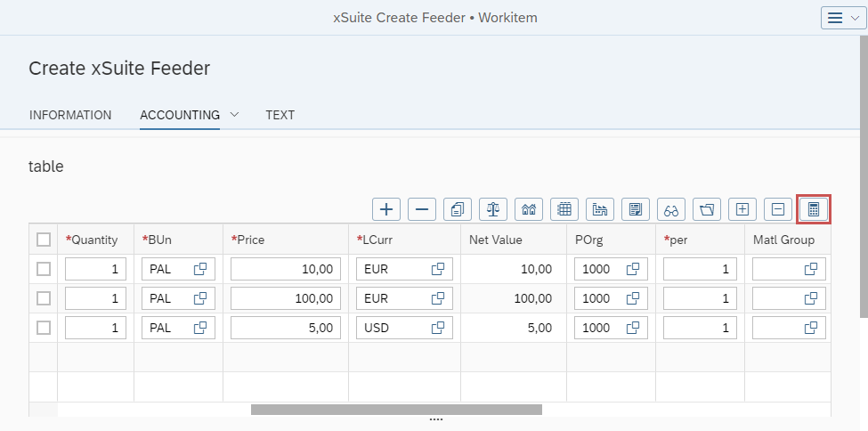Viewport: 868px width, 431px height.
Task: Click the Price field showing 100,00
Action: coord(286,298)
